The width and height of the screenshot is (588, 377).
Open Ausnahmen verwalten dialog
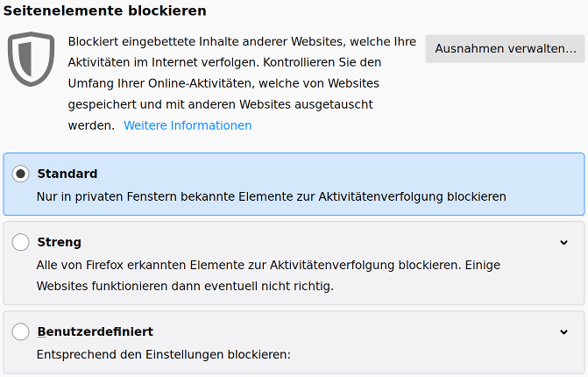pyautogui.click(x=505, y=49)
